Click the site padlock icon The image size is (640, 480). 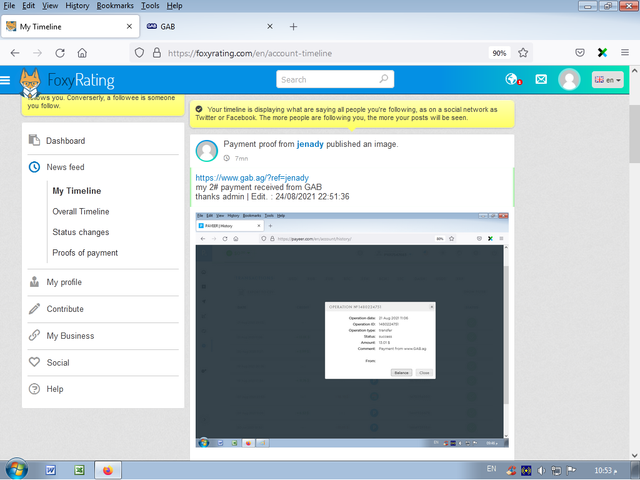(157, 53)
